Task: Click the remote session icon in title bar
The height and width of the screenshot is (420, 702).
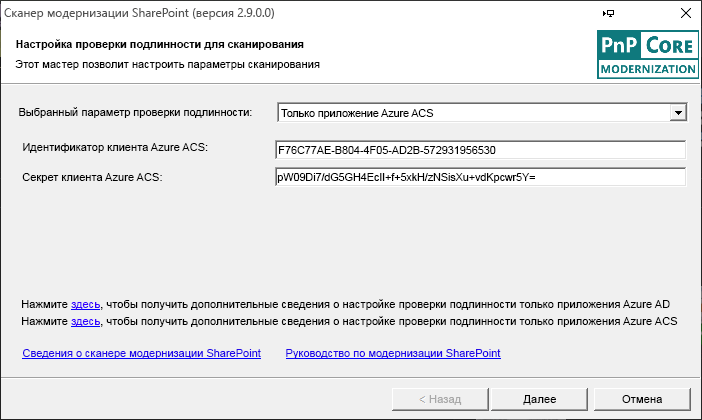Action: (x=608, y=13)
